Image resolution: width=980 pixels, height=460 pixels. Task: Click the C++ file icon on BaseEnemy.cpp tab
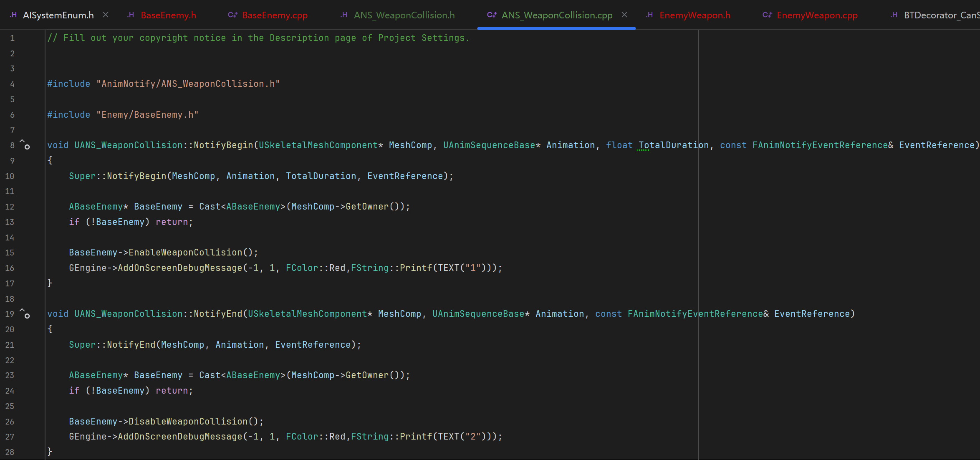click(232, 15)
